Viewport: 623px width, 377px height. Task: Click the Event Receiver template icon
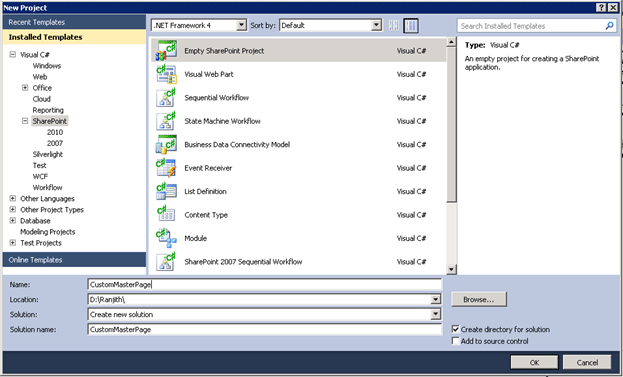click(x=166, y=168)
